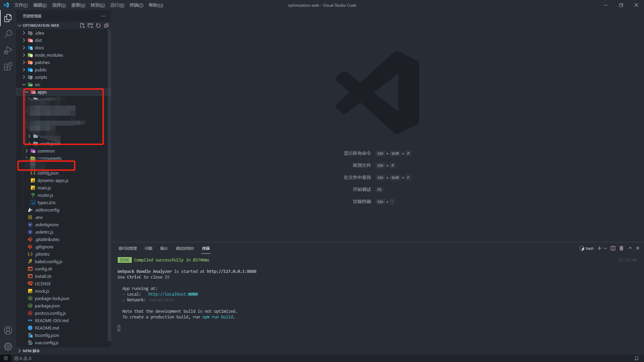This screenshot has width=644, height=362.
Task: Toggle the Explorer view in activity bar
Action: pos(8,18)
